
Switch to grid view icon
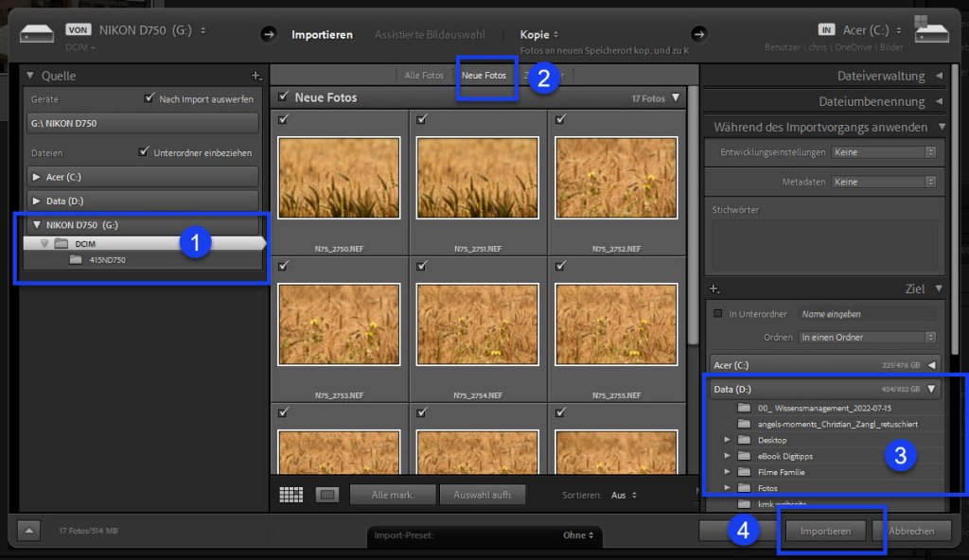pos(291,495)
